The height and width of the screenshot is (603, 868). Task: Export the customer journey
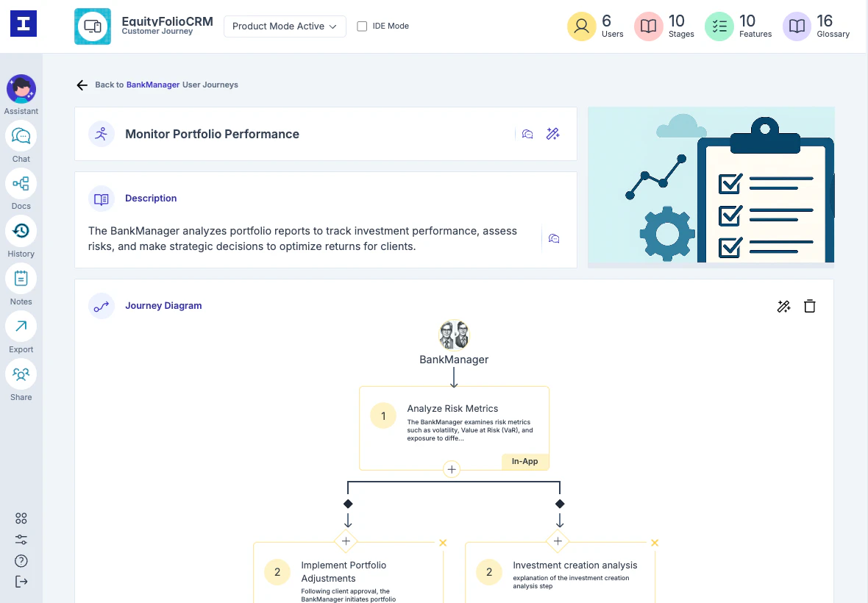21,327
